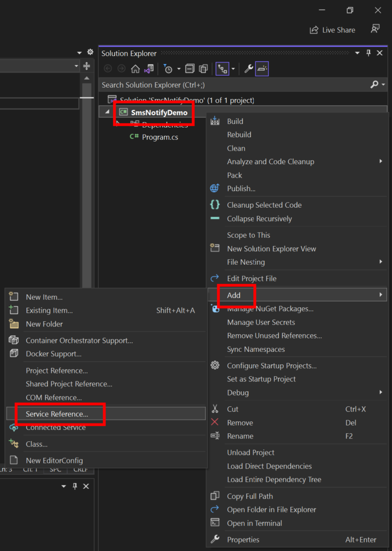
Task: Click the Pending Changes Filter clock icon
Action: click(x=168, y=69)
